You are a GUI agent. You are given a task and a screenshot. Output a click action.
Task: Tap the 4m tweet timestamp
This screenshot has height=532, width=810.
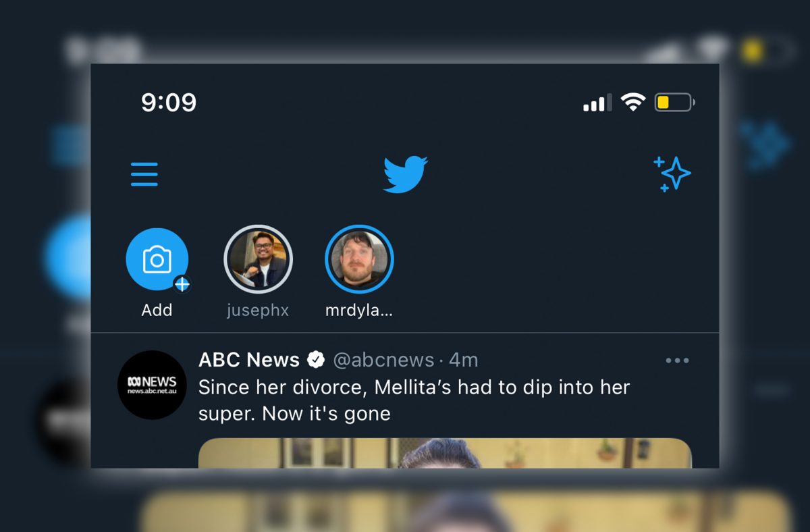point(464,361)
